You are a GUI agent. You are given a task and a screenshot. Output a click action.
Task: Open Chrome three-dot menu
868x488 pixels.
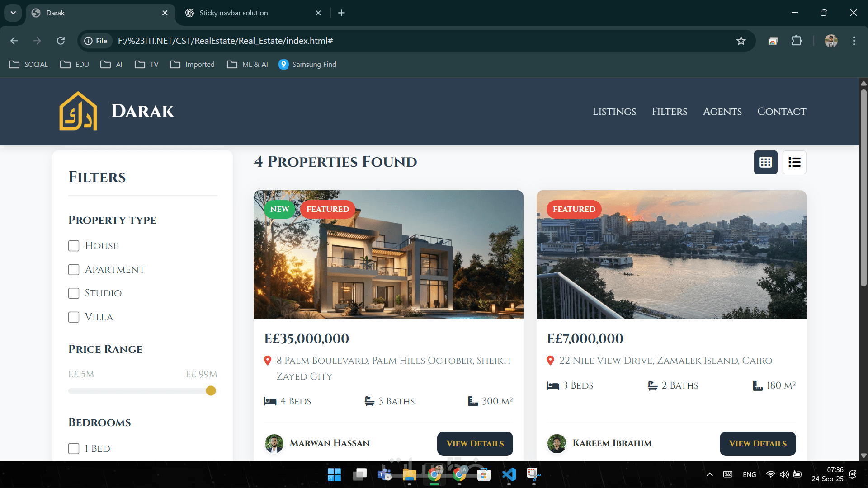(x=854, y=41)
